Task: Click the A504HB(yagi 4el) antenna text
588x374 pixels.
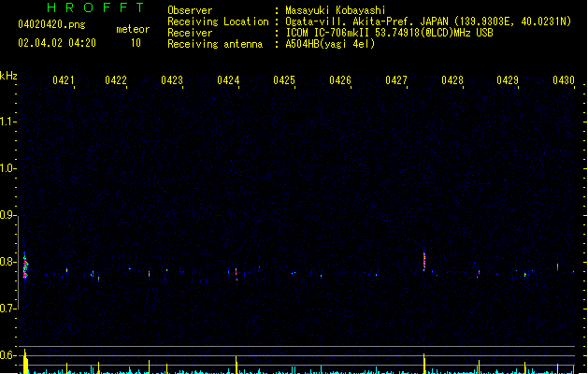Action: 330,44
